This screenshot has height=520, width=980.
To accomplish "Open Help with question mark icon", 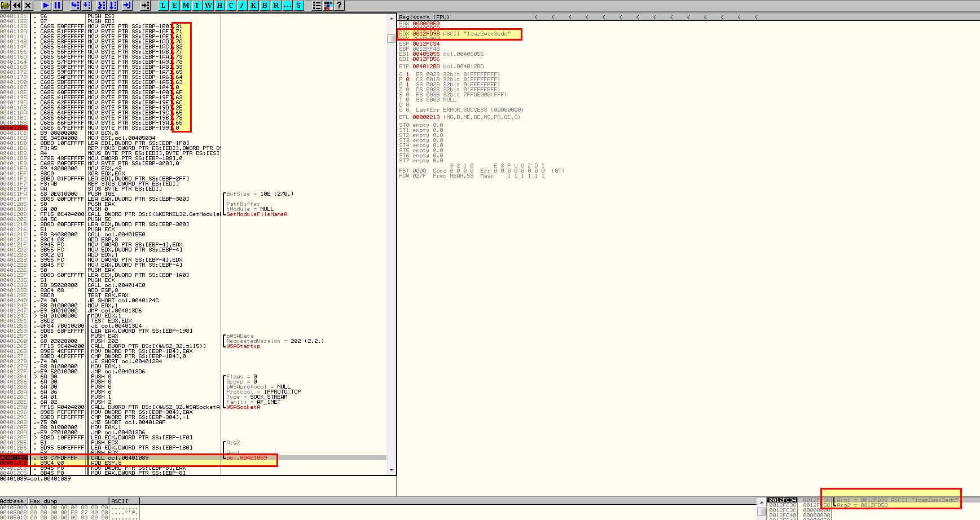I will point(339,5).
